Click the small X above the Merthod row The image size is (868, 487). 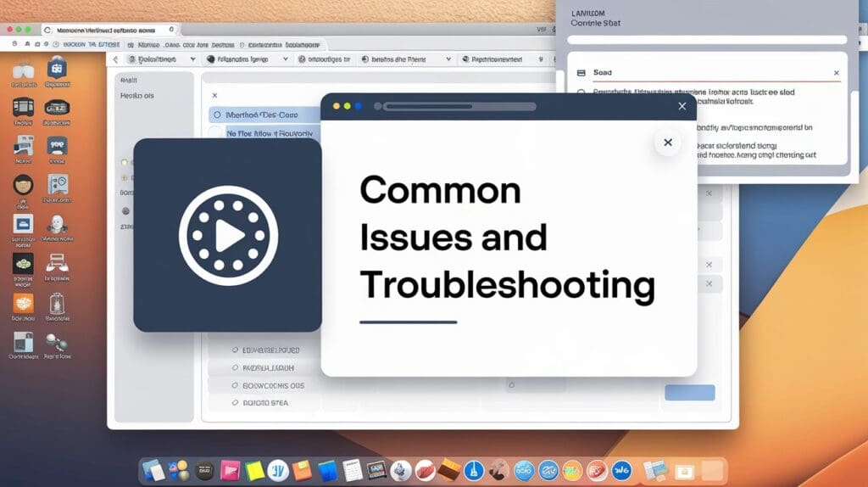click(214, 95)
